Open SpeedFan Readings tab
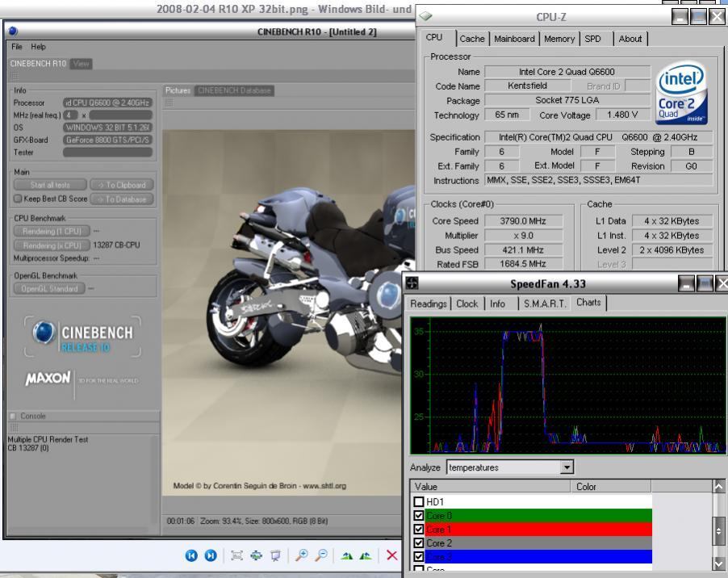Screen dimensions: 728x578 tap(429, 304)
